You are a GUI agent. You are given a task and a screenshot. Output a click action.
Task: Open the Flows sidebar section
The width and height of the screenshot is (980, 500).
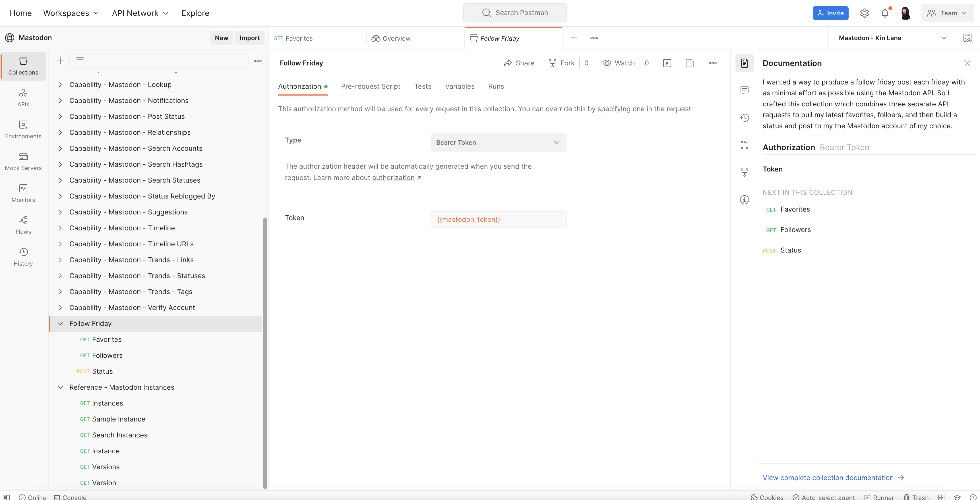point(23,225)
